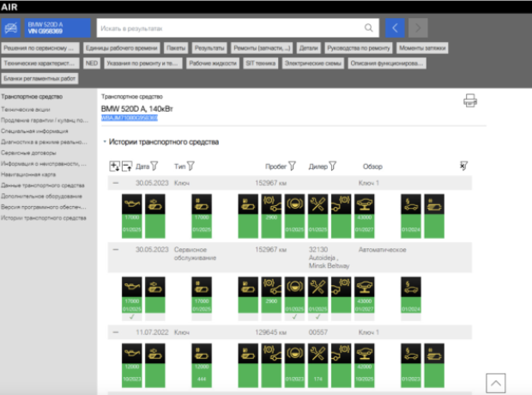
Task: Click front brake icon in 30.05.2023 Ключ row
Action: click(x=271, y=204)
